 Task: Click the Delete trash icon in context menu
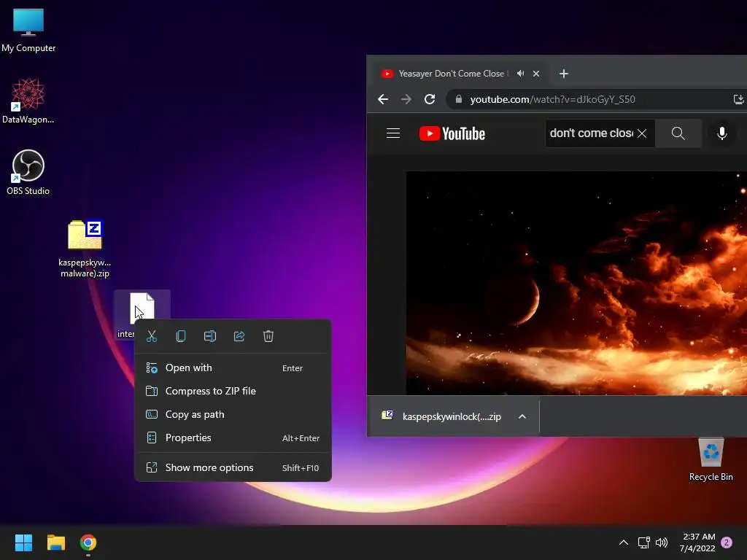click(x=268, y=336)
